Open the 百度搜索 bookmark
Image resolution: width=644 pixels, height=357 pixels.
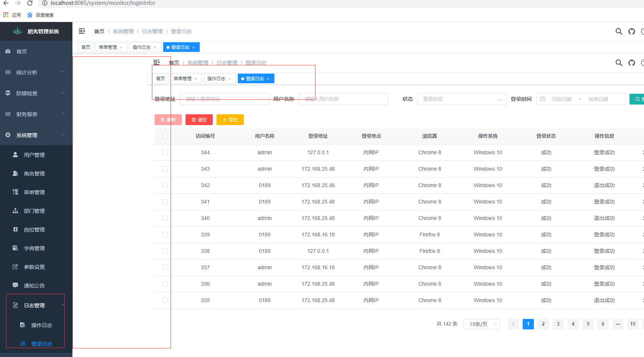[x=41, y=15]
